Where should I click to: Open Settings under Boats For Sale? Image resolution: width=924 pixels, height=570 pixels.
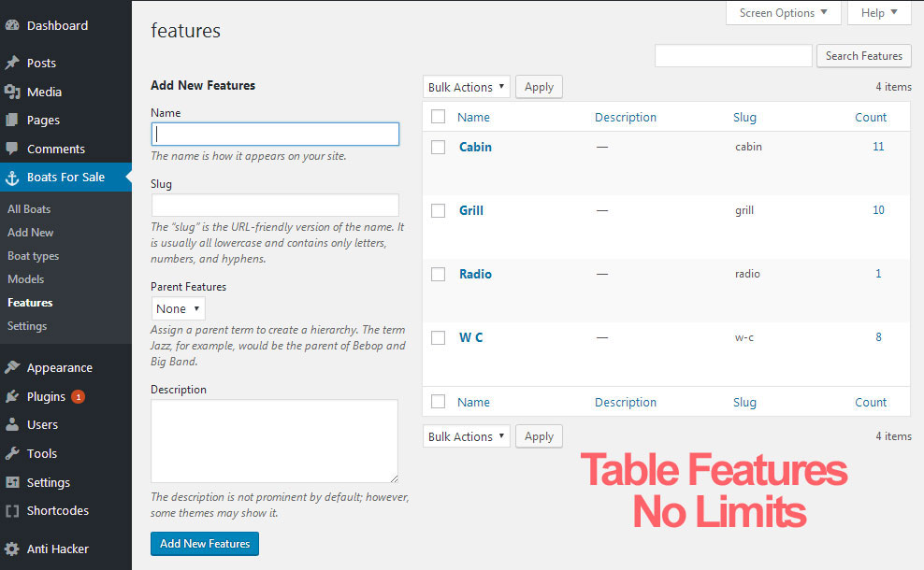pyautogui.click(x=26, y=325)
